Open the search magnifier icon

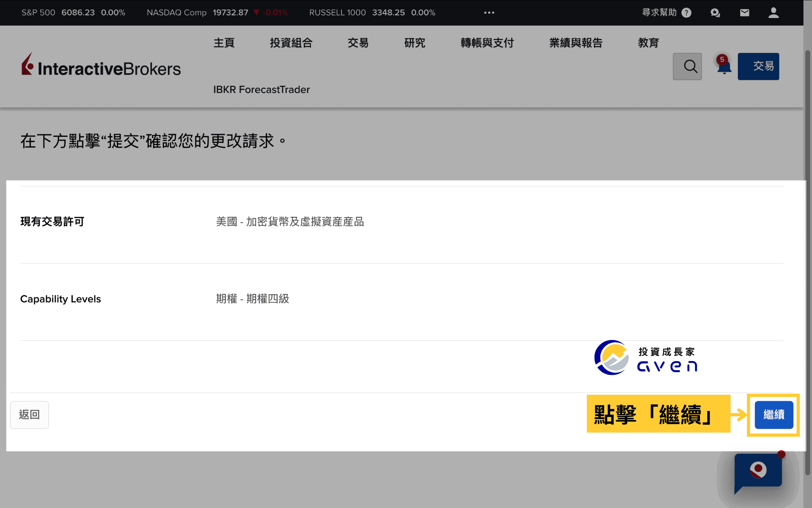(x=687, y=66)
